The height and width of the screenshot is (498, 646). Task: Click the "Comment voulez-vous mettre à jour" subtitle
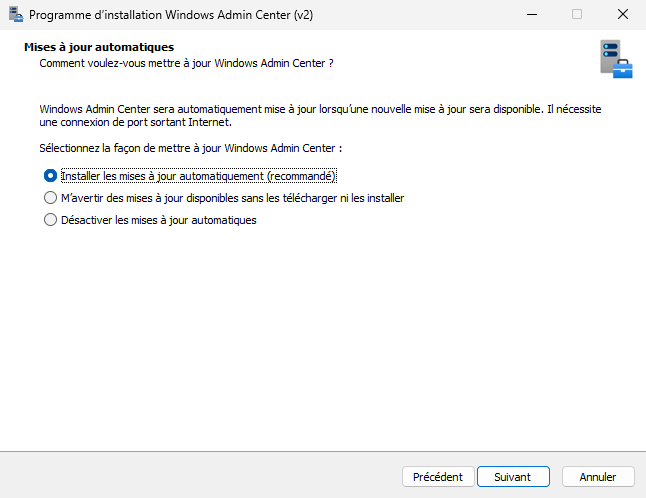[185, 62]
